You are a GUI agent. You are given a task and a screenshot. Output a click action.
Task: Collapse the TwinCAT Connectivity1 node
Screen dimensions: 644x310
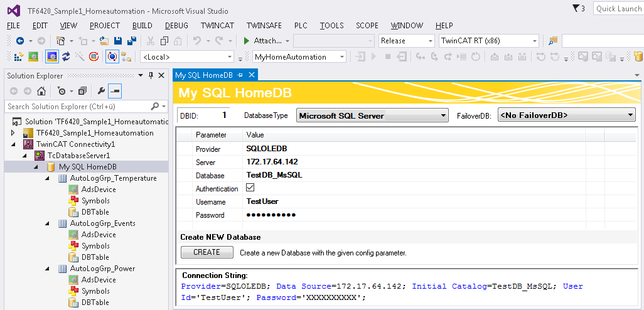pyautogui.click(x=13, y=144)
